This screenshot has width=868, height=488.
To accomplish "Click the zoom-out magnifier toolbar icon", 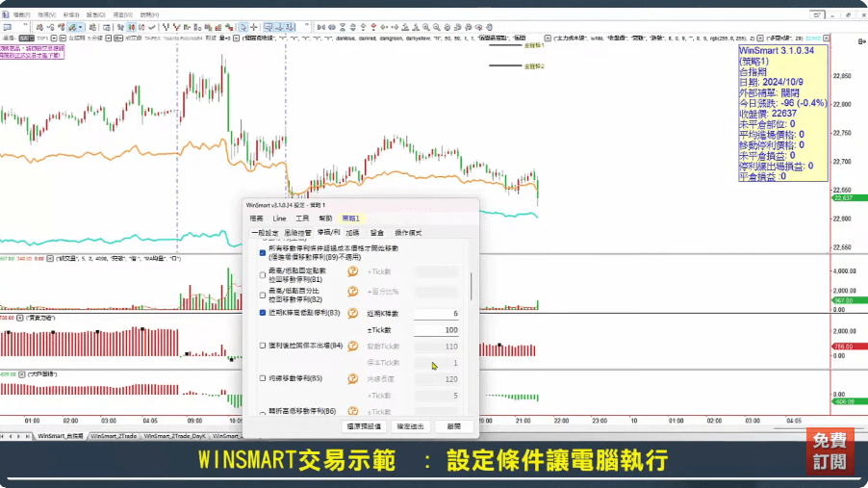I will tap(437, 27).
